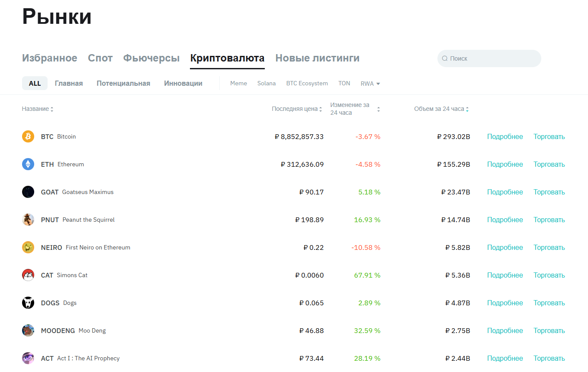This screenshot has width=588, height=372.
Task: Sort by Последняя цена column
Action: 297,109
